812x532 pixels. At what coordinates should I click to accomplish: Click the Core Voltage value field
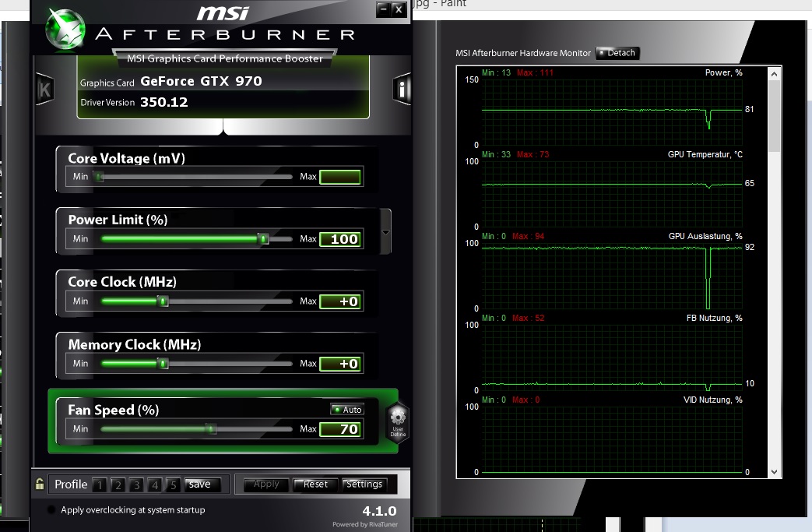340,177
